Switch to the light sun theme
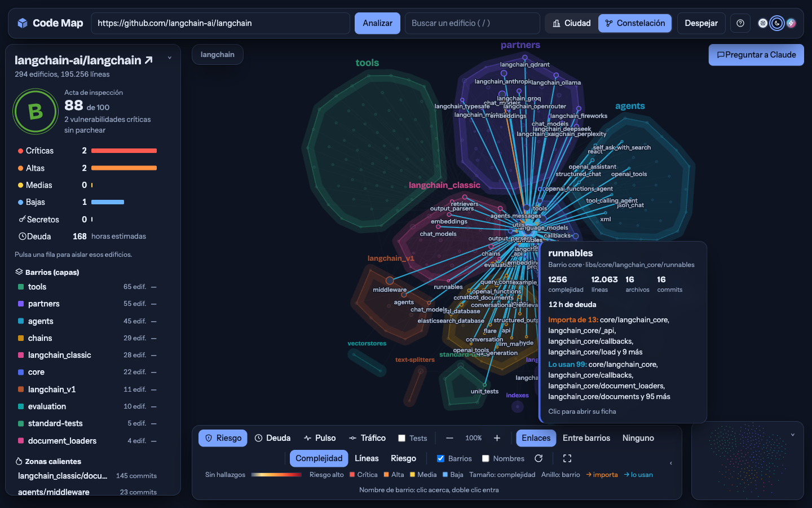 click(763, 23)
